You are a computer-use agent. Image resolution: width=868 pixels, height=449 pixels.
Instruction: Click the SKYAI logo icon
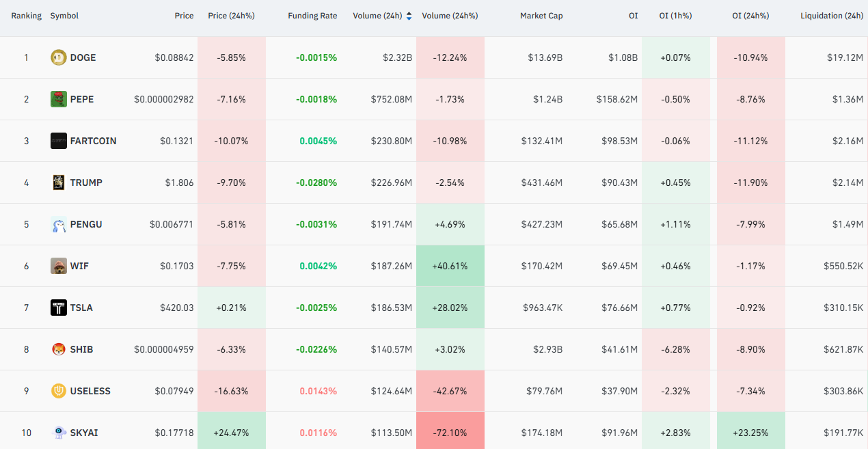(59, 433)
